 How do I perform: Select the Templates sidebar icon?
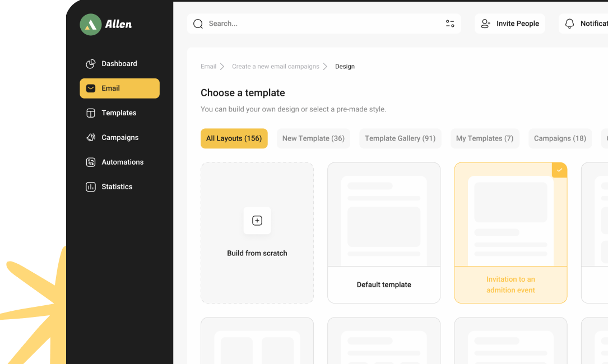(x=91, y=113)
